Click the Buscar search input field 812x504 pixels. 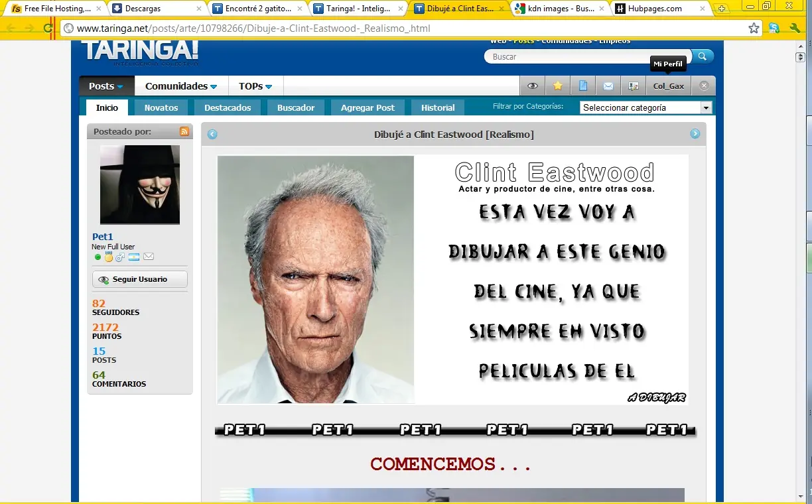pos(588,56)
